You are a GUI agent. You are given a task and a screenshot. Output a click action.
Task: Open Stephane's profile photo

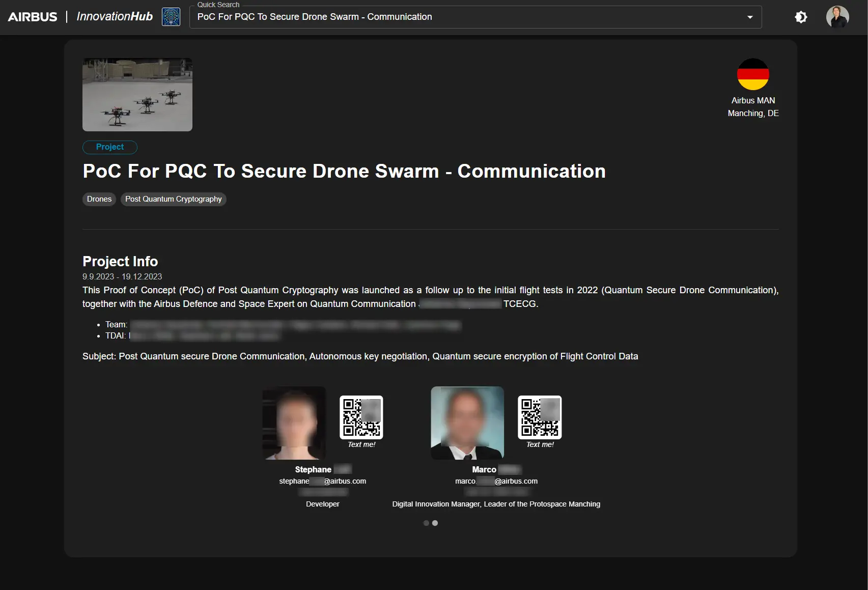294,423
